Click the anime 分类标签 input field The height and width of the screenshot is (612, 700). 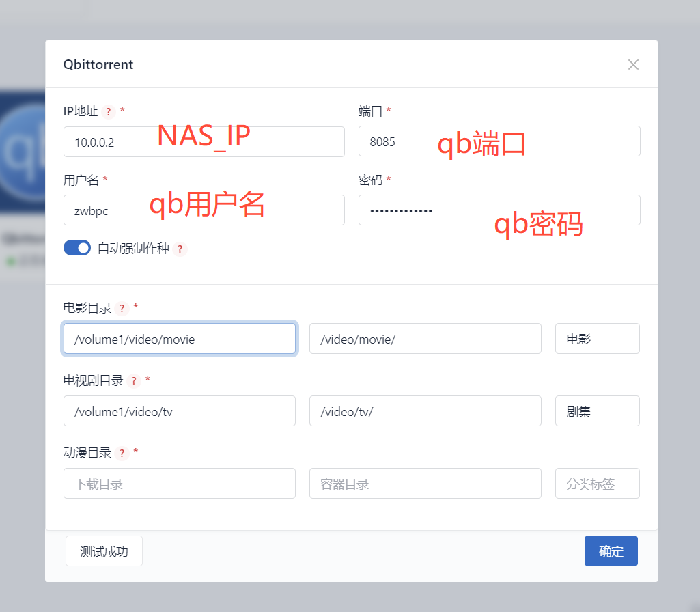pyautogui.click(x=598, y=484)
